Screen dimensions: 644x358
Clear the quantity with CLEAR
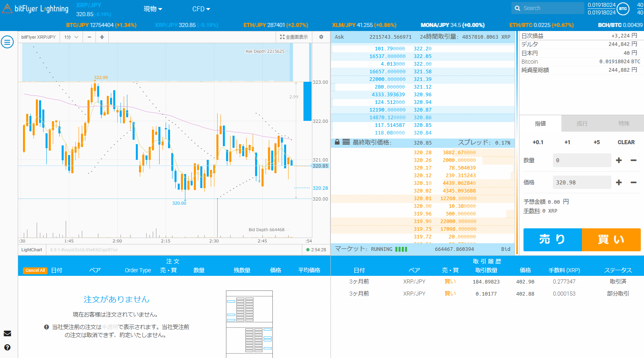click(x=626, y=142)
